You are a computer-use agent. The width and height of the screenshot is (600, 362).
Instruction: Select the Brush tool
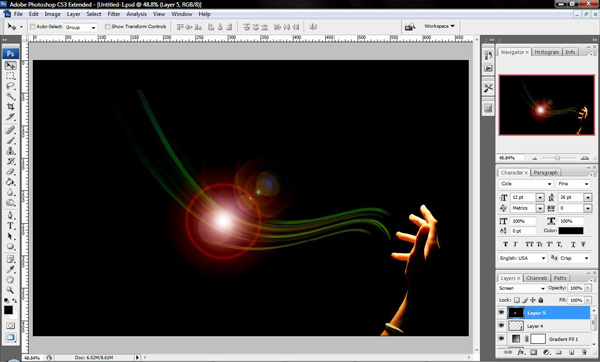10,140
